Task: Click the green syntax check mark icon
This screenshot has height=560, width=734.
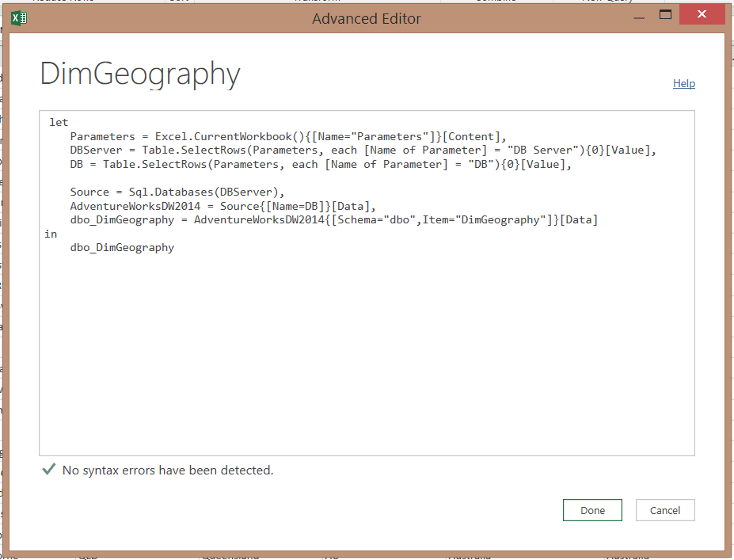Action: click(48, 470)
